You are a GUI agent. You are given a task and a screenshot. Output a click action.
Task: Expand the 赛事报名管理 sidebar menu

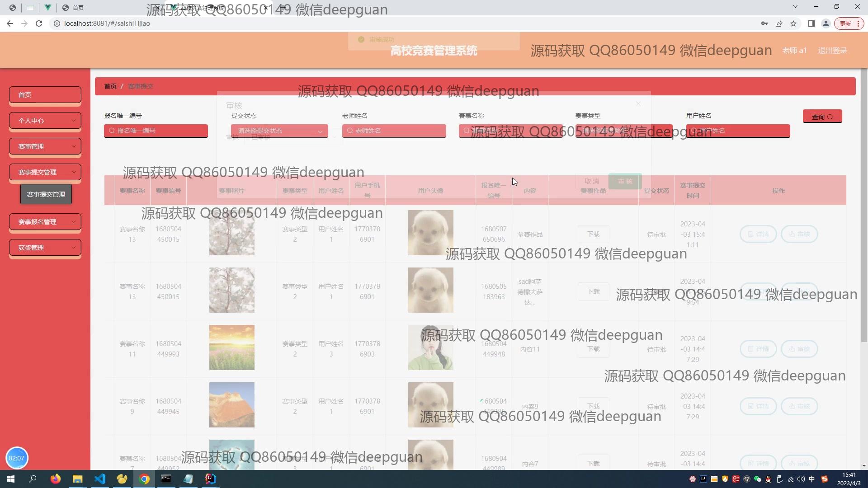(x=45, y=222)
